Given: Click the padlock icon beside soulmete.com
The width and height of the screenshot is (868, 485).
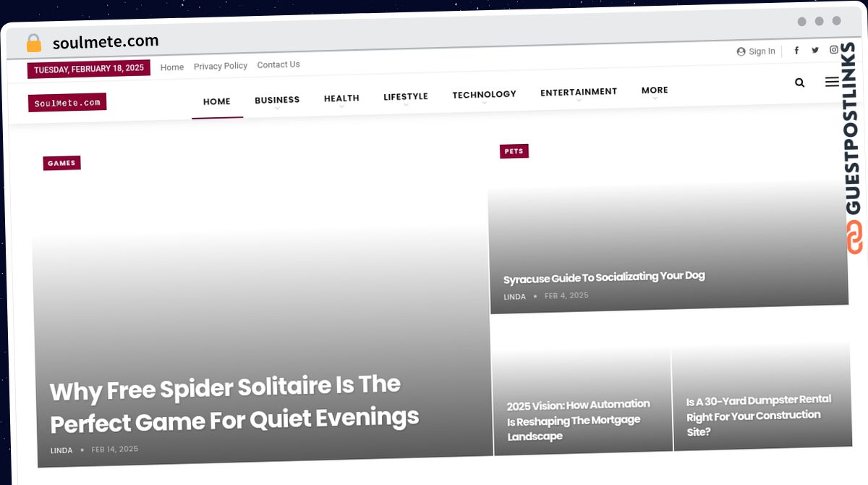Looking at the screenshot, I should point(34,43).
